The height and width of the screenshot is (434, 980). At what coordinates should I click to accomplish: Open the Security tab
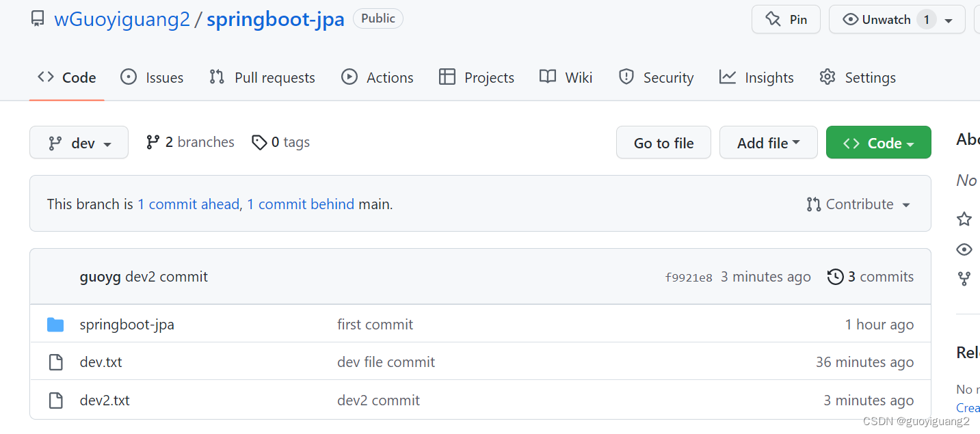coord(656,77)
